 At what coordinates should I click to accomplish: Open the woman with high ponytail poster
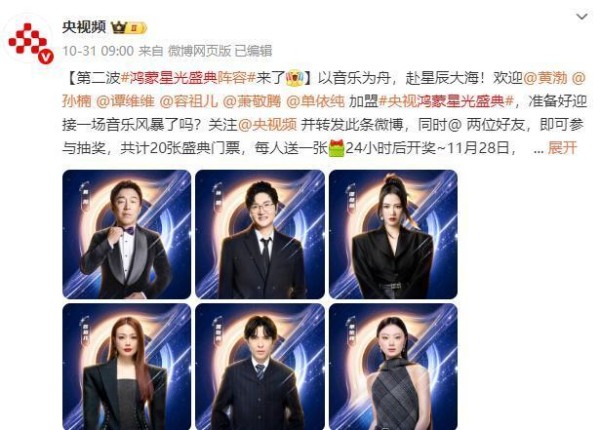tap(393, 234)
